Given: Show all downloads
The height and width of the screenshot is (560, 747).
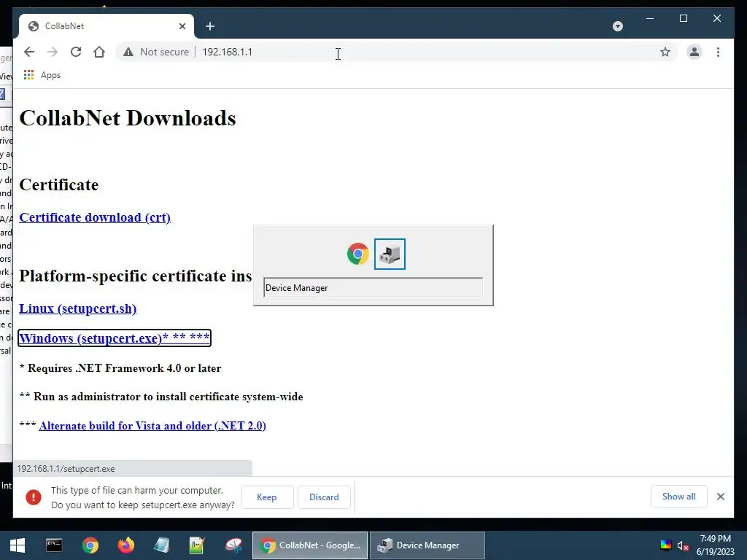Looking at the screenshot, I should [679, 497].
